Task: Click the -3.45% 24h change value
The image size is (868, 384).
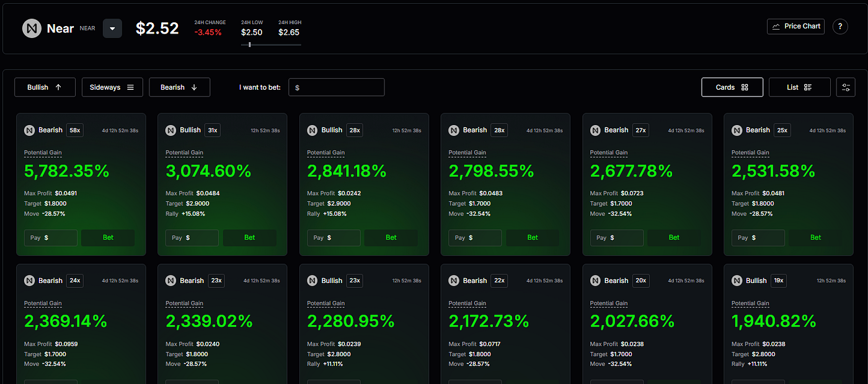Action: [208, 32]
